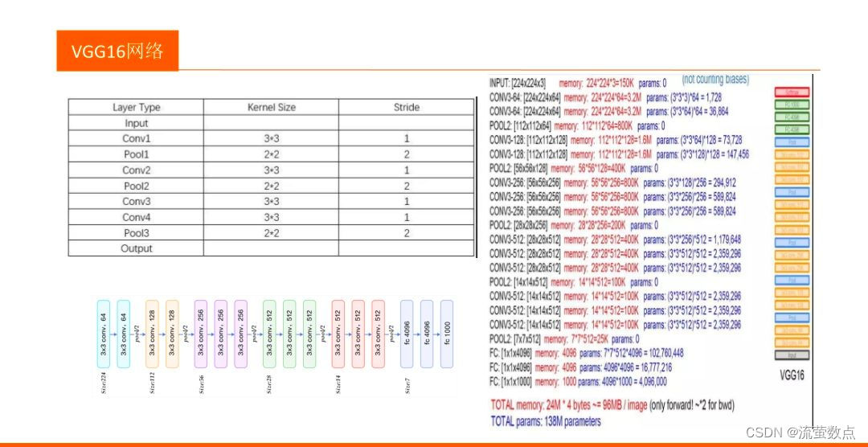868x447 pixels.
Task: Click the Size7 label under the diagram
Action: click(407, 383)
